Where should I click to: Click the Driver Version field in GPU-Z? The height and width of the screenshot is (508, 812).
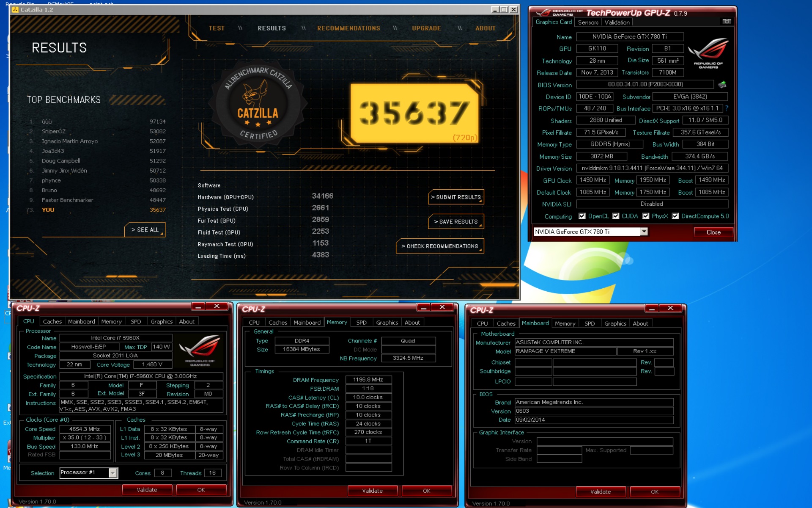(652, 168)
